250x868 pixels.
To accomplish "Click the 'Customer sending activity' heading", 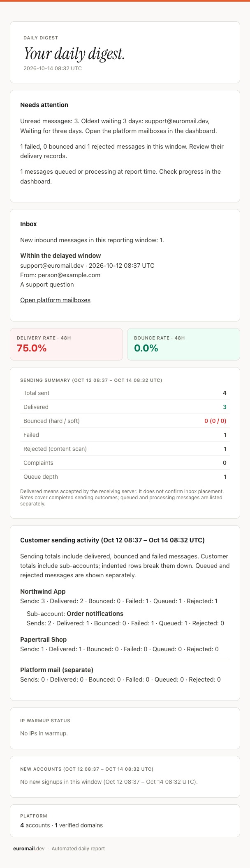I will (x=112, y=540).
